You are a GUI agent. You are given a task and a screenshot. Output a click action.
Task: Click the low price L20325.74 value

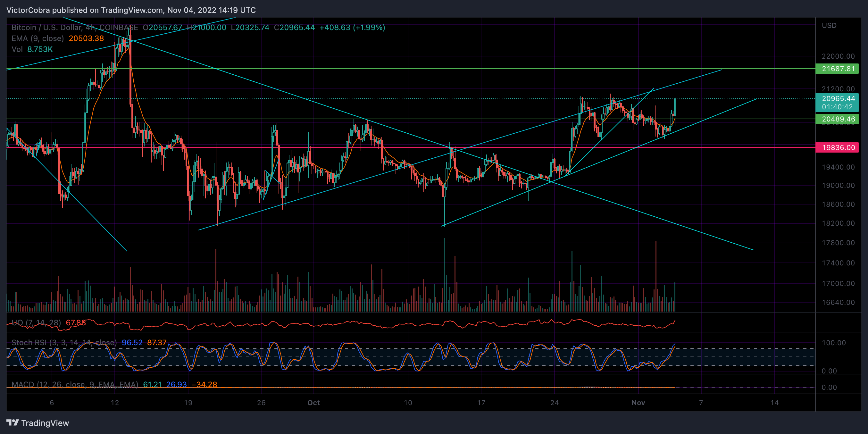[250, 28]
